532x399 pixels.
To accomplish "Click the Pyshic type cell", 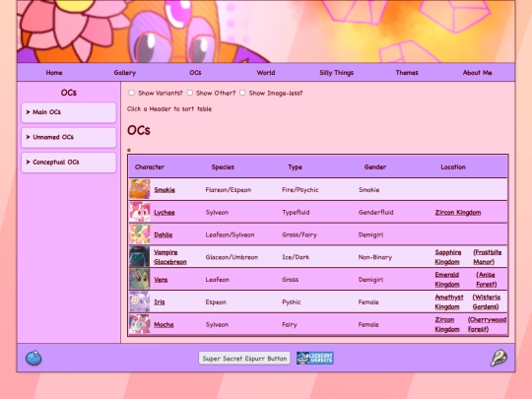I will pyautogui.click(x=291, y=302).
